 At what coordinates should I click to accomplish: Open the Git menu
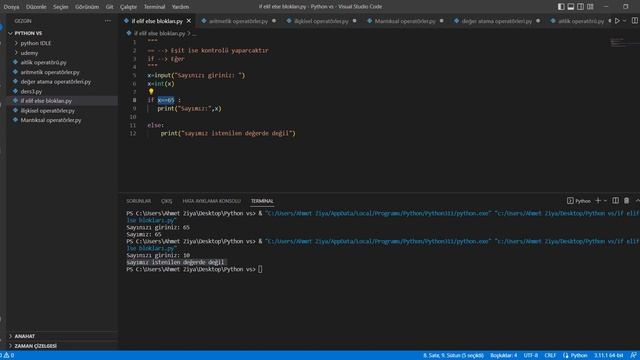click(x=109, y=7)
